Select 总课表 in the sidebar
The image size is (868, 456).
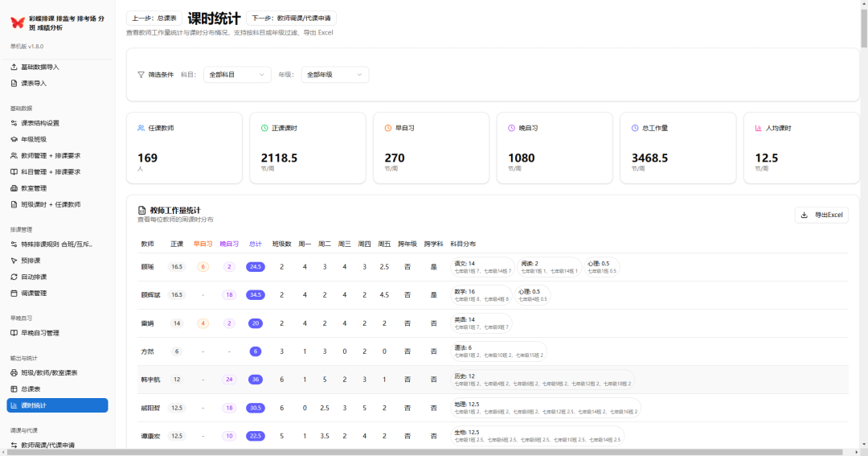pyautogui.click(x=58, y=389)
